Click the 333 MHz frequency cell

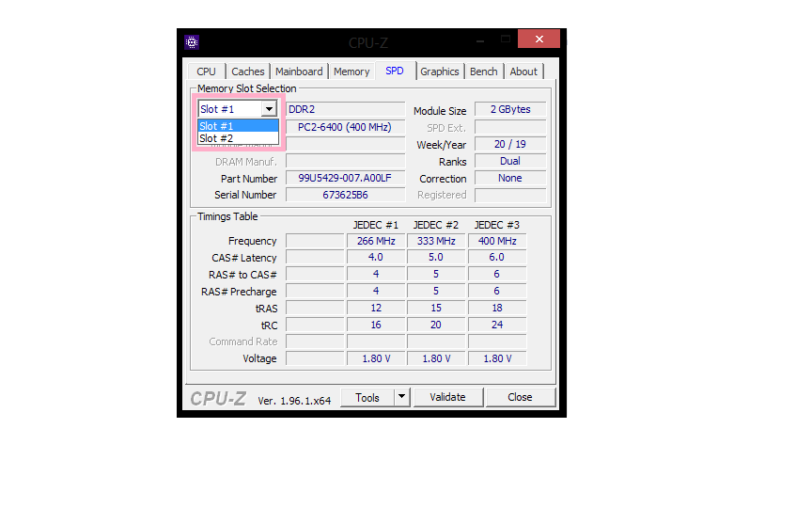436,241
